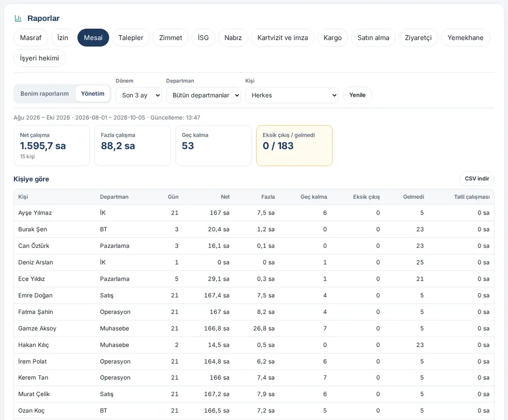Click the Yenile button
The width and height of the screenshot is (508, 420).
point(357,95)
